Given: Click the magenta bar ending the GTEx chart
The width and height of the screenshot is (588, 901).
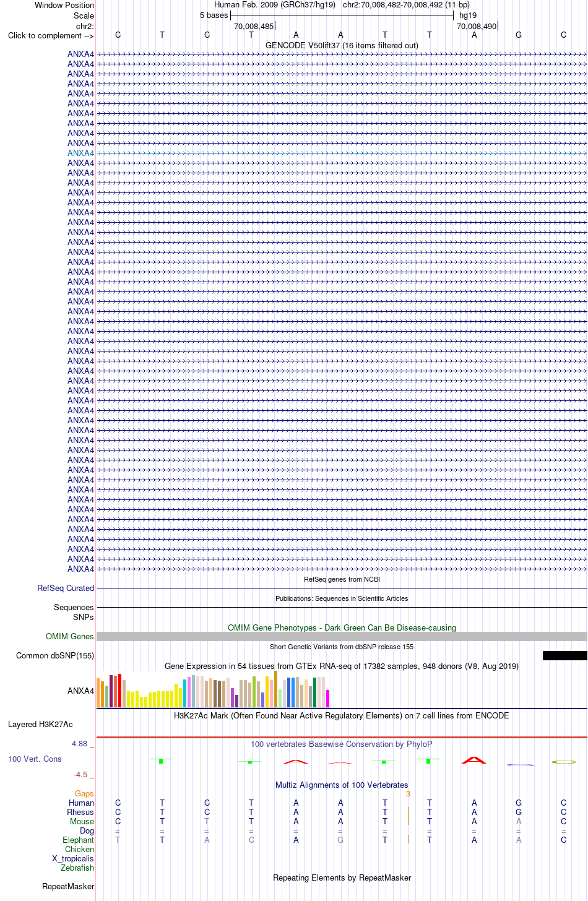Looking at the screenshot, I should tap(328, 698).
